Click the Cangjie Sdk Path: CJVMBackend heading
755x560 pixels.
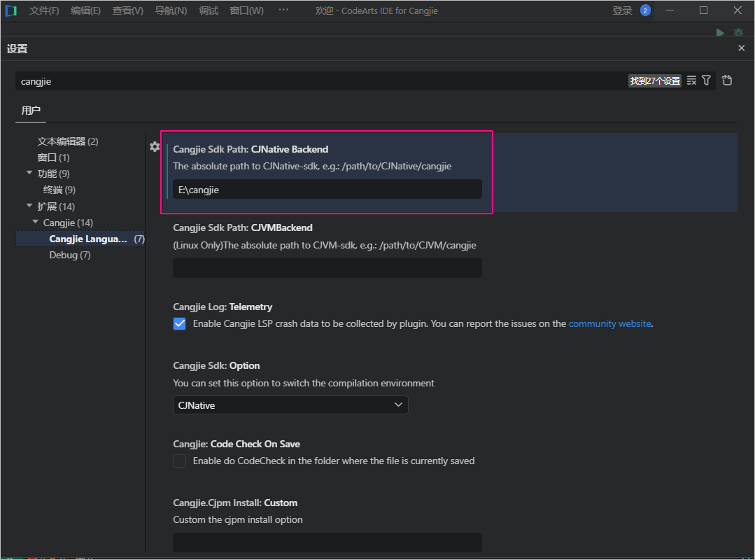(243, 227)
